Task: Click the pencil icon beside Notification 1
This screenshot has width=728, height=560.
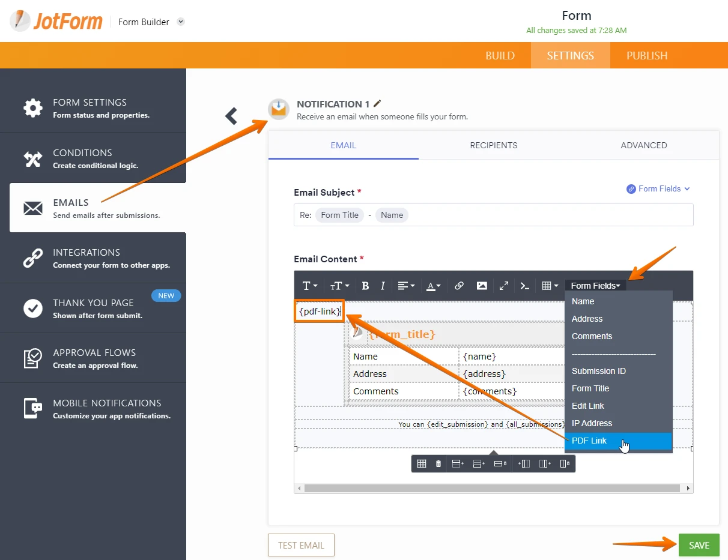Action: [x=377, y=104]
